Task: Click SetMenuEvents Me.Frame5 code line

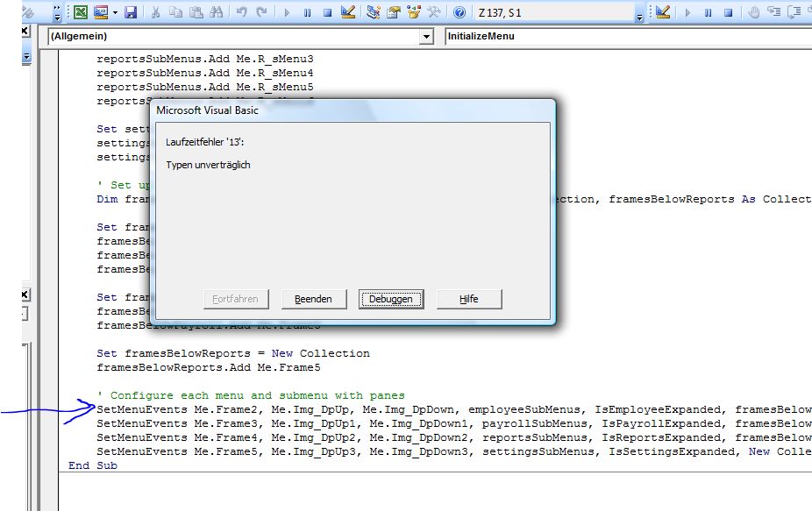Action: [454, 451]
